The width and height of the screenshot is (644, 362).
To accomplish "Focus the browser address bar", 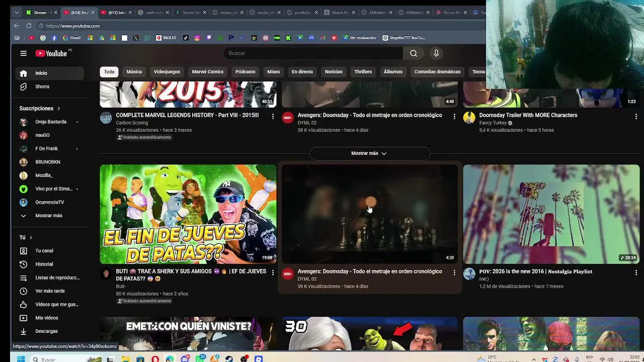I will pyautogui.click(x=262, y=26).
